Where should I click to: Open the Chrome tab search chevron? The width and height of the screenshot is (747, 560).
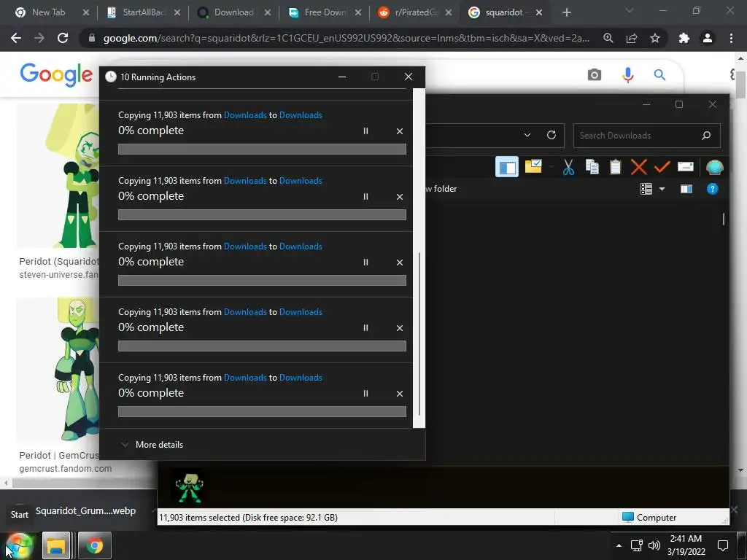coord(630,10)
